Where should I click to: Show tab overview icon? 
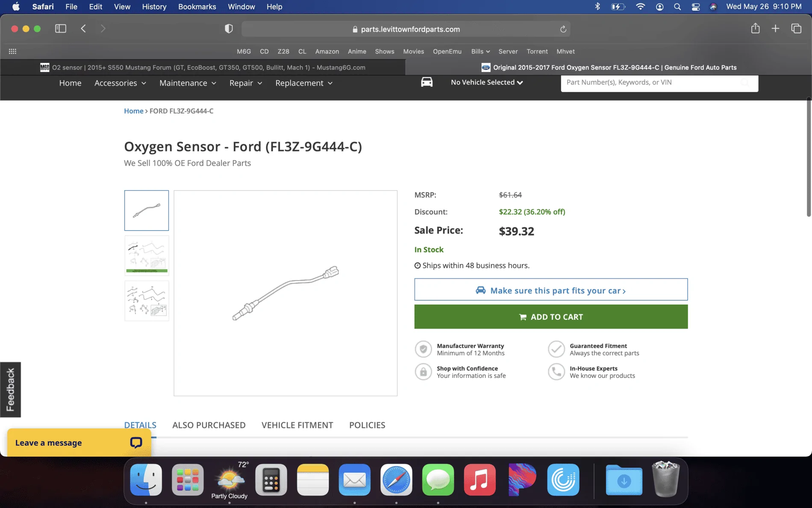pos(796,29)
